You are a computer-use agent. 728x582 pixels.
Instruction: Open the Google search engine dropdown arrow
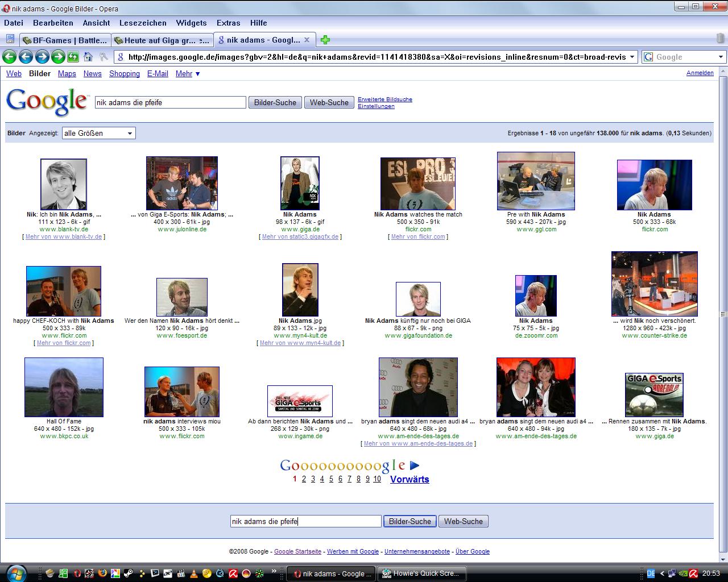coord(721,57)
